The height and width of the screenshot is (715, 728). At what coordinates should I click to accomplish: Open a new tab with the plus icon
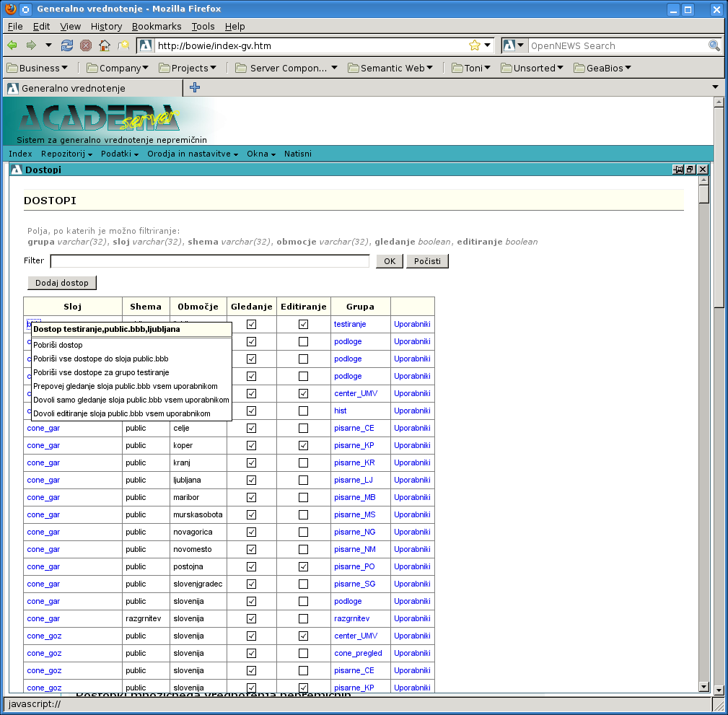click(194, 87)
